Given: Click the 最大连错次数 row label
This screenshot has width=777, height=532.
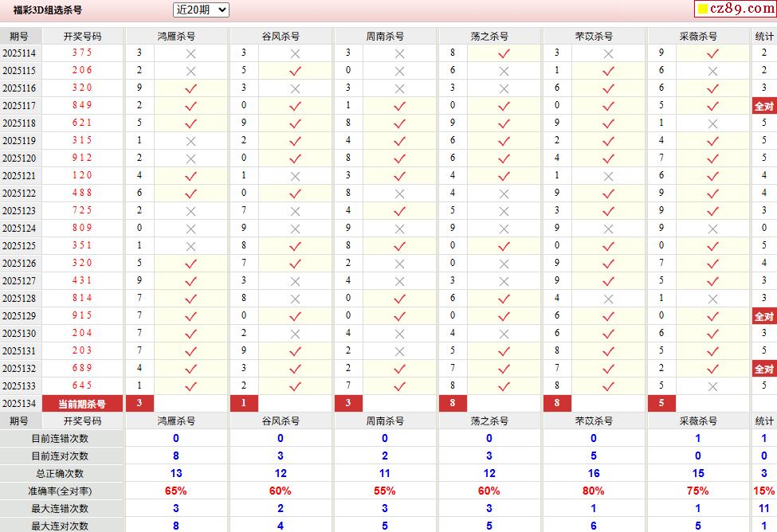Looking at the screenshot, I should pos(60,509).
